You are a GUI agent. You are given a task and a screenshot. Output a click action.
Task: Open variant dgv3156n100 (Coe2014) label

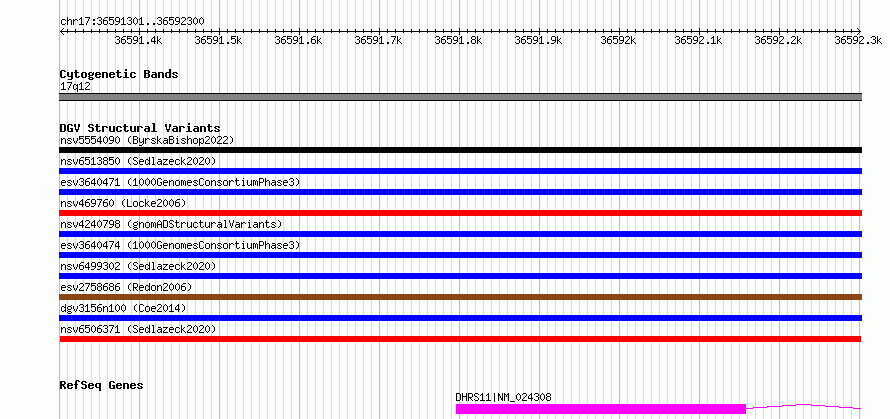coord(123,308)
